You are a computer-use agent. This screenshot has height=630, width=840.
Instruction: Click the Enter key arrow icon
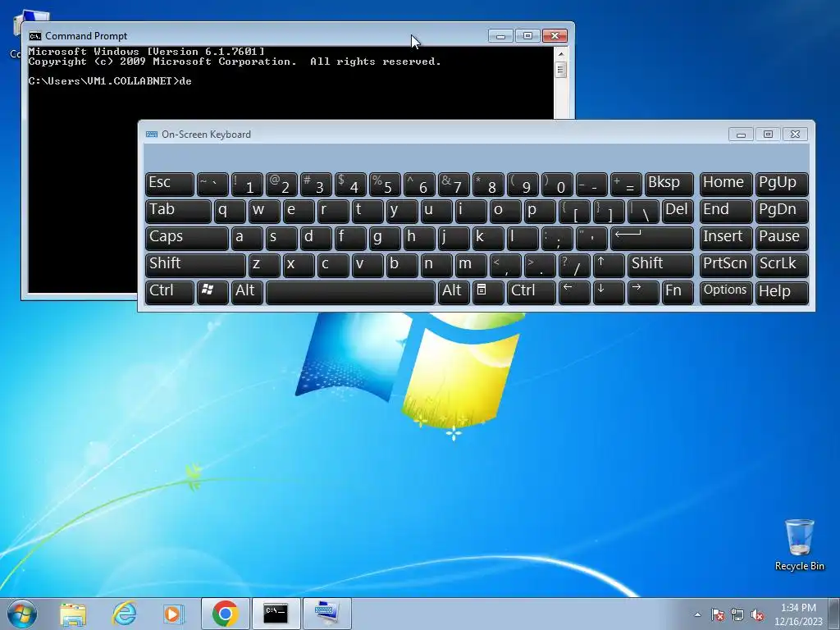(651, 238)
